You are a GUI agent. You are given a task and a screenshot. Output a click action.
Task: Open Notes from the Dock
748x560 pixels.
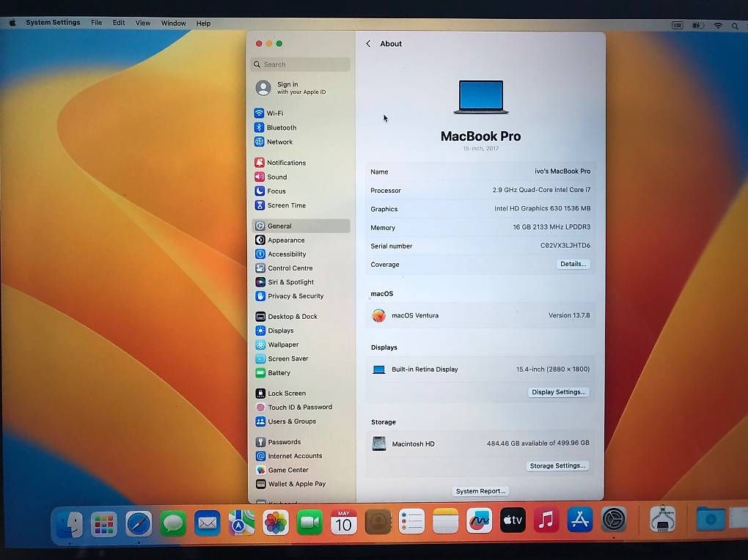(446, 521)
